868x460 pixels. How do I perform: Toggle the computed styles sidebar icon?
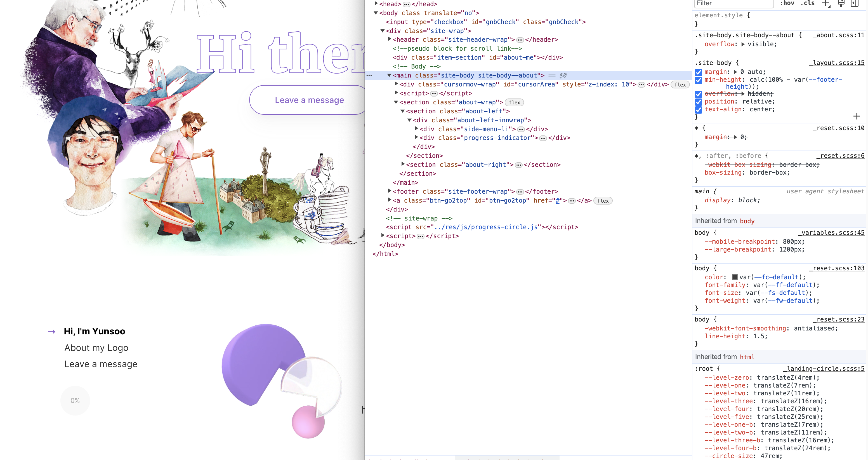tap(855, 3)
